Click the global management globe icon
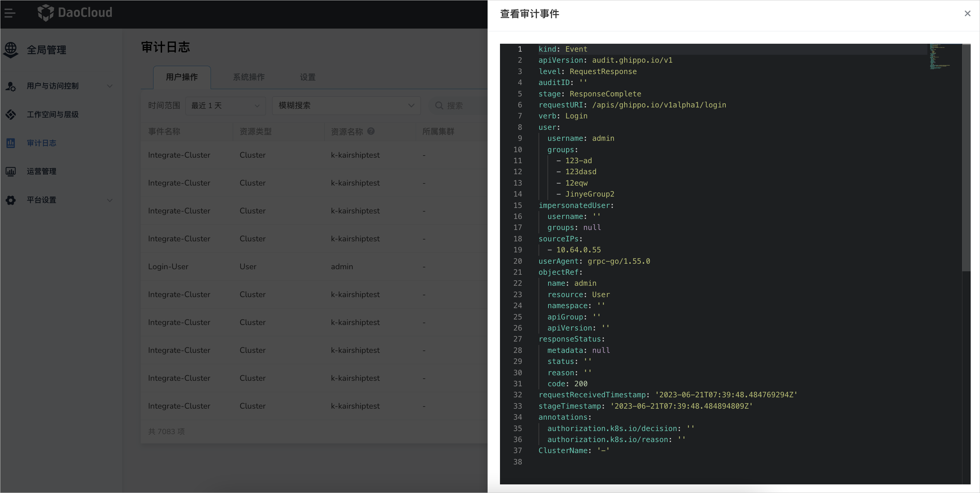980x493 pixels. [11, 50]
